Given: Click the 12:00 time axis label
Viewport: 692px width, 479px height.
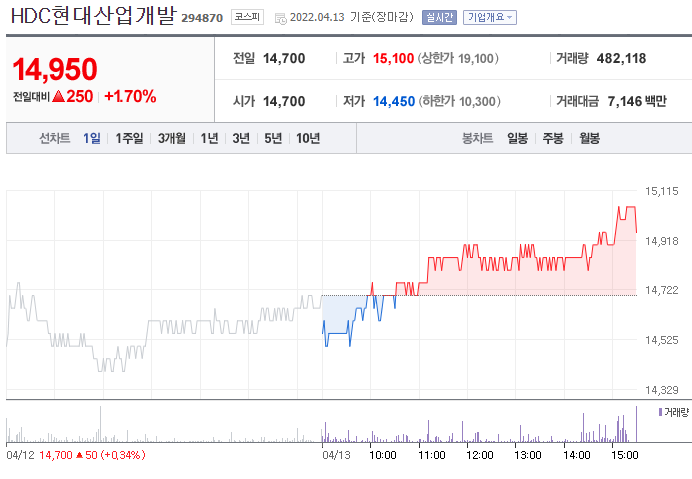Looking at the screenshot, I should coord(480,455).
